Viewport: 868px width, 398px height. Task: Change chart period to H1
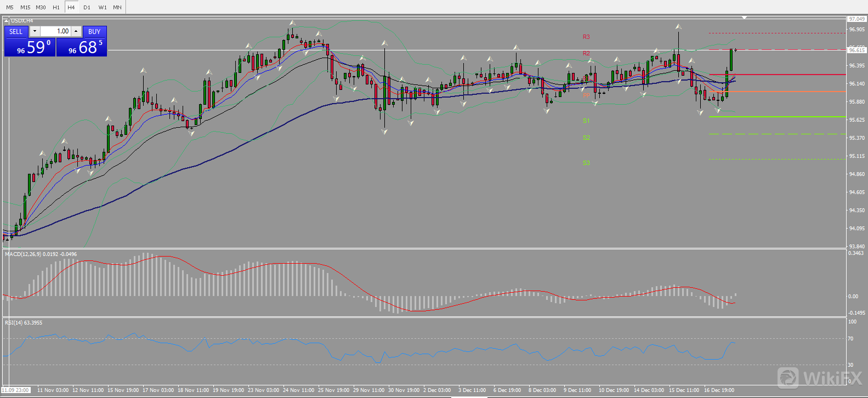point(56,7)
